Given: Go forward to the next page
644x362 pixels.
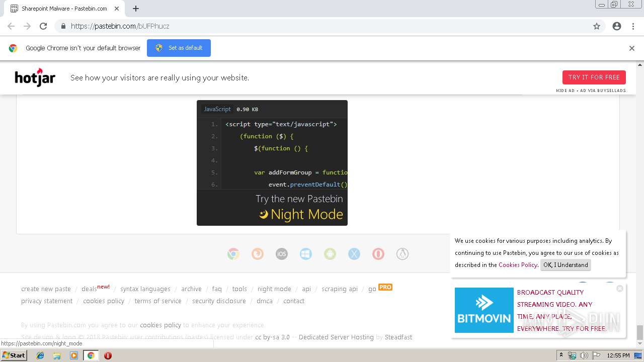Looking at the screenshot, I should click(x=27, y=26).
